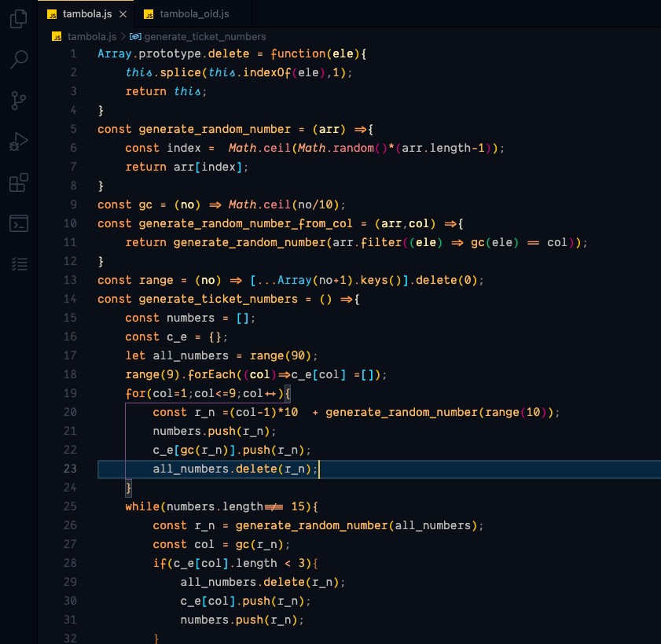Click line number 25 in the gutter
661x644 pixels.
pyautogui.click(x=70, y=506)
